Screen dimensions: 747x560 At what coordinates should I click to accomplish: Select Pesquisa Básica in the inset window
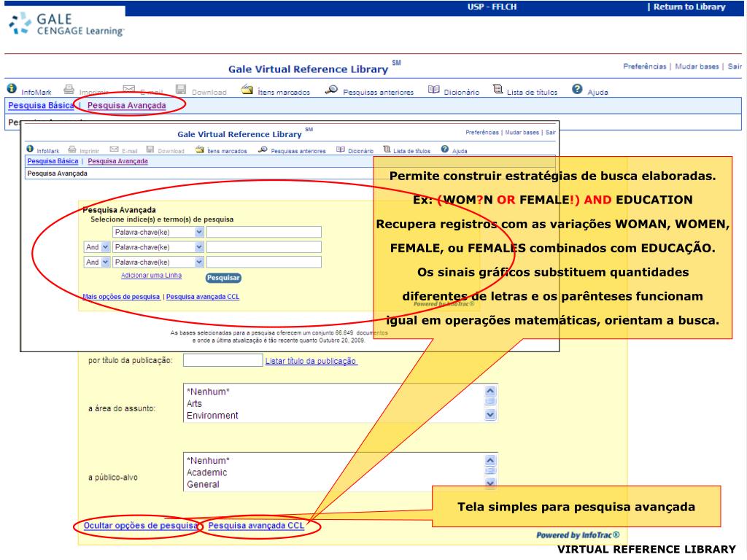click(x=53, y=161)
